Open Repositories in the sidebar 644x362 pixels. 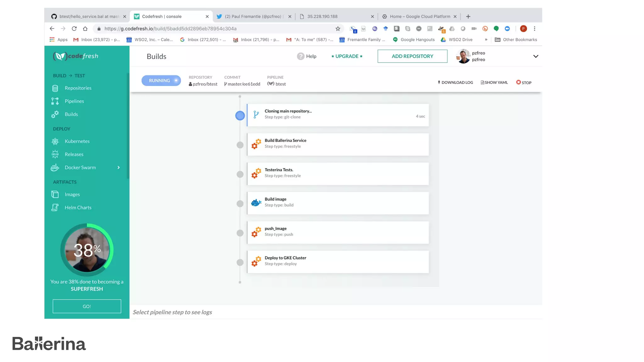(78, 88)
